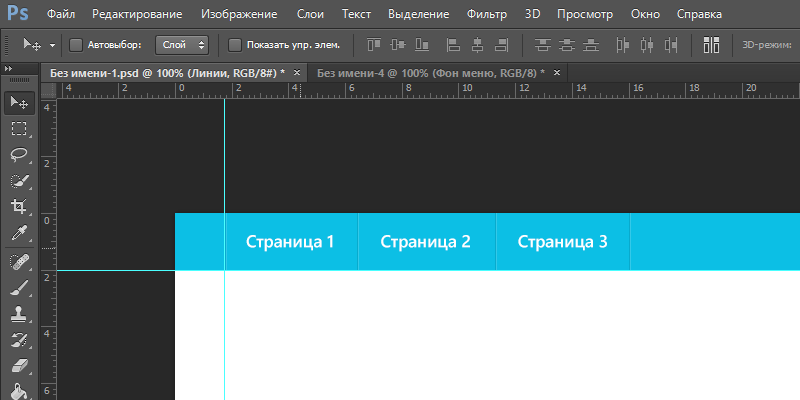Close the Без имени-1.psd tab
Viewport: 800px width, 400px height.
point(297,73)
